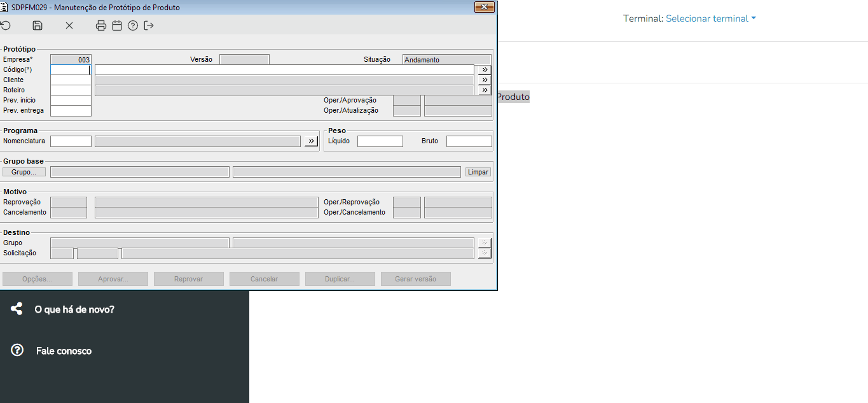Click the Código code input field
This screenshot has height=403, width=868.
point(71,70)
